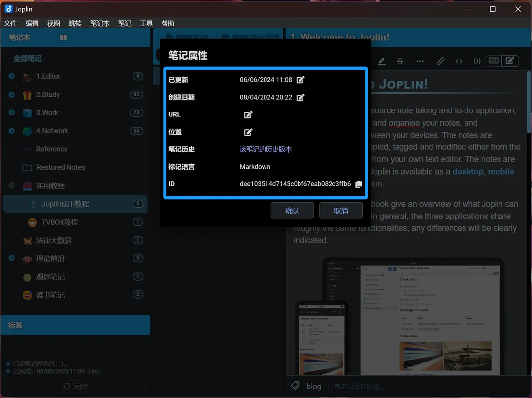Image resolution: width=532 pixels, height=398 pixels.
Task: Edit the 创建日期 created date value
Action: tap(300, 98)
